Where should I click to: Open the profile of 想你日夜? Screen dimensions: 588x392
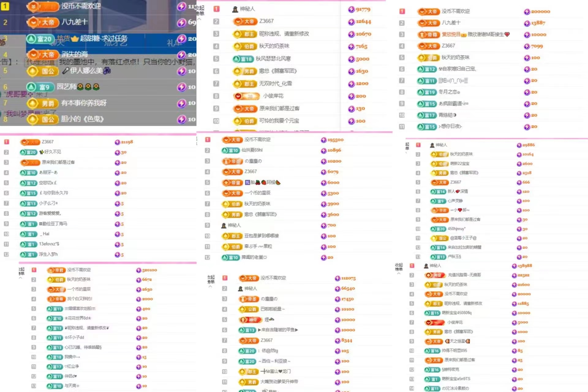450,126
